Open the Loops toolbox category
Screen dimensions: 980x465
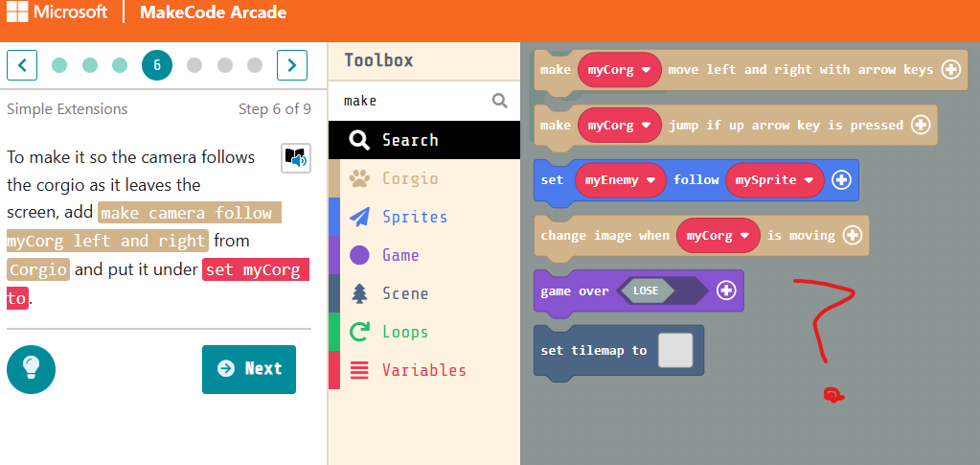tap(424, 332)
